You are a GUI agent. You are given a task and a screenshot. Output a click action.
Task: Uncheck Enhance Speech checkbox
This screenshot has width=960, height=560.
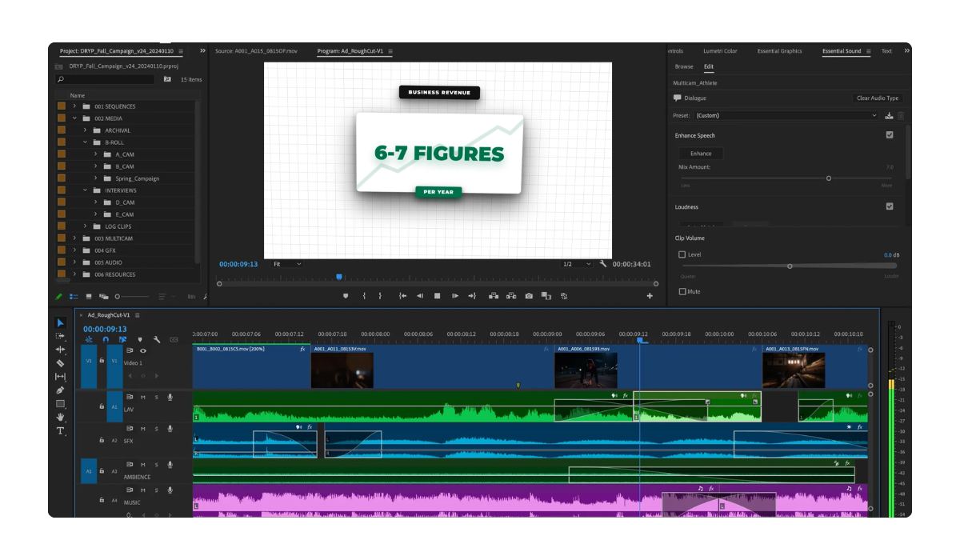click(x=890, y=135)
